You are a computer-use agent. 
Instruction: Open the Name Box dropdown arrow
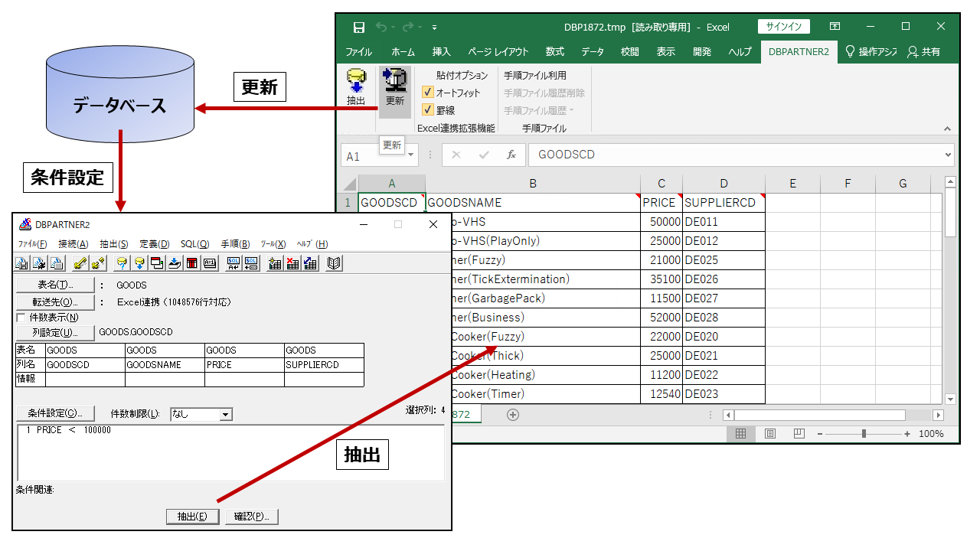click(411, 155)
